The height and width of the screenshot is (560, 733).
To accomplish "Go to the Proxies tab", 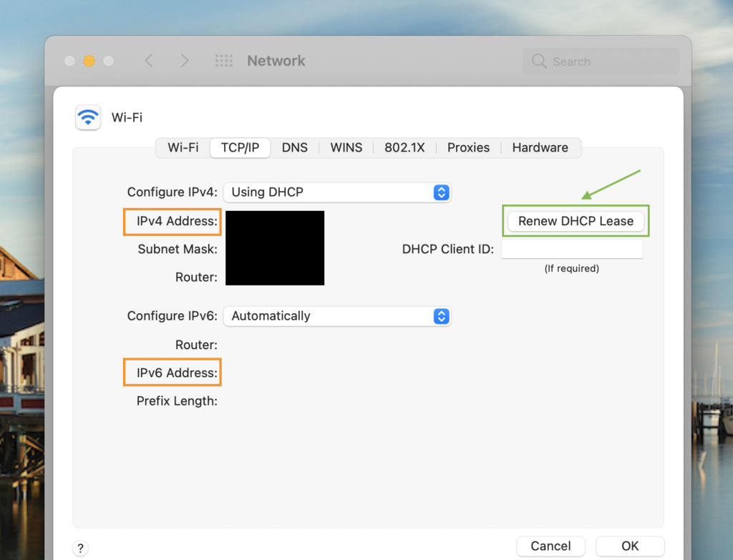I will 468,148.
